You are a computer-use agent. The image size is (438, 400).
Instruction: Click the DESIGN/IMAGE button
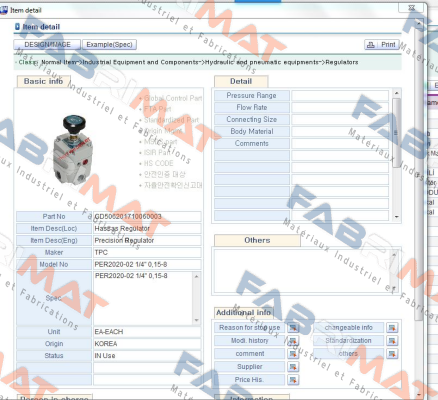tap(47, 44)
